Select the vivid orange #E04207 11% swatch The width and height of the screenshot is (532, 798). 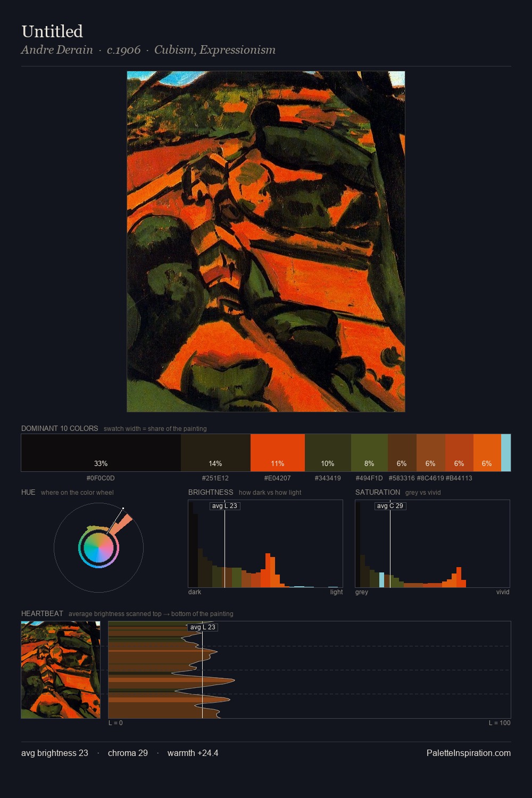click(x=278, y=453)
